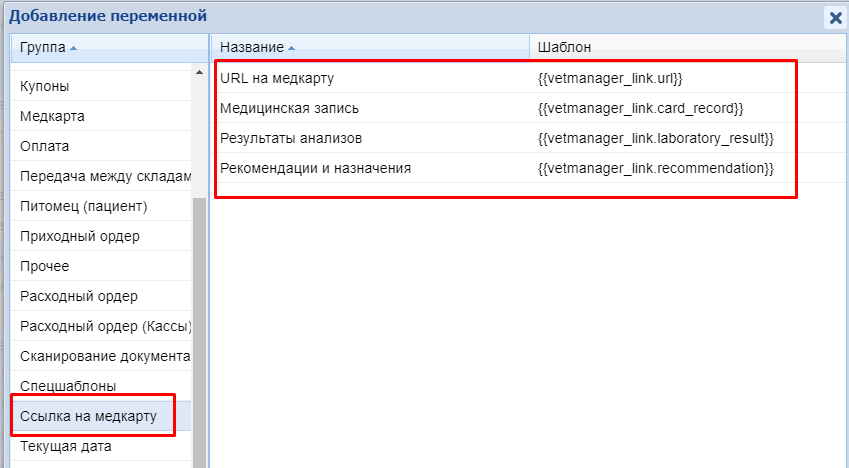849x468 pixels.
Task: Select the URL на медкарту variable
Action: point(277,78)
